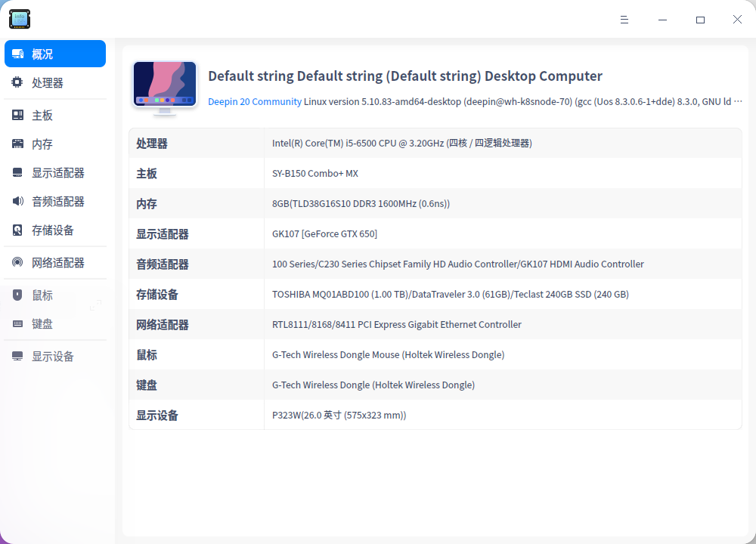
Task: Click the truncated kernel version ellipsis
Action: [738, 102]
